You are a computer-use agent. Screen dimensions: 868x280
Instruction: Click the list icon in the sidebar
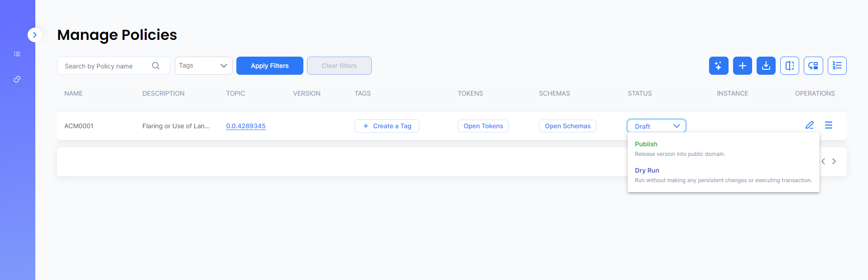tap(17, 54)
